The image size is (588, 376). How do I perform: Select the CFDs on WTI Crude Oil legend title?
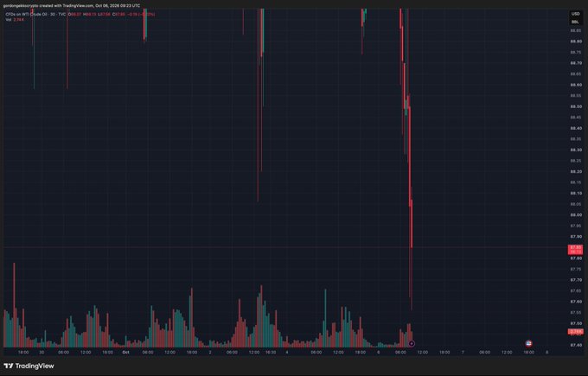coord(35,14)
